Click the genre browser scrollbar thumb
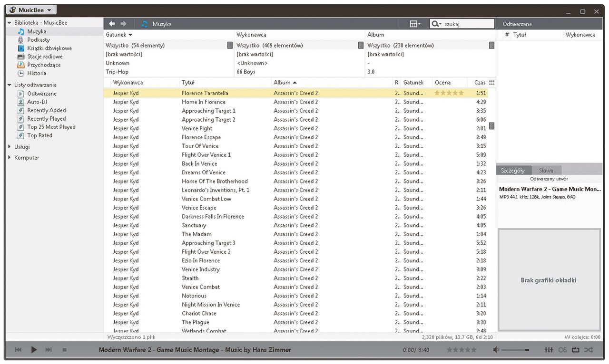This screenshot has height=364, width=609. coord(230,45)
